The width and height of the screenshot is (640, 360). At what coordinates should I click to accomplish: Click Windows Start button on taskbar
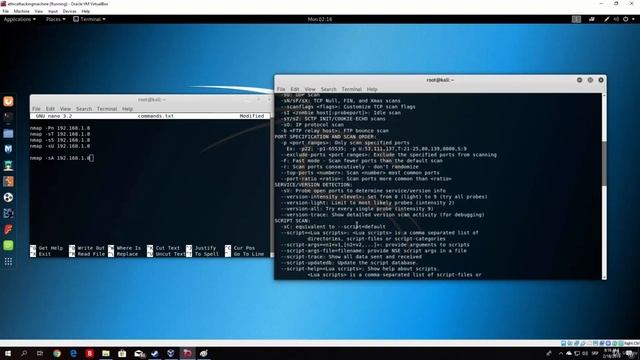pos(8,353)
